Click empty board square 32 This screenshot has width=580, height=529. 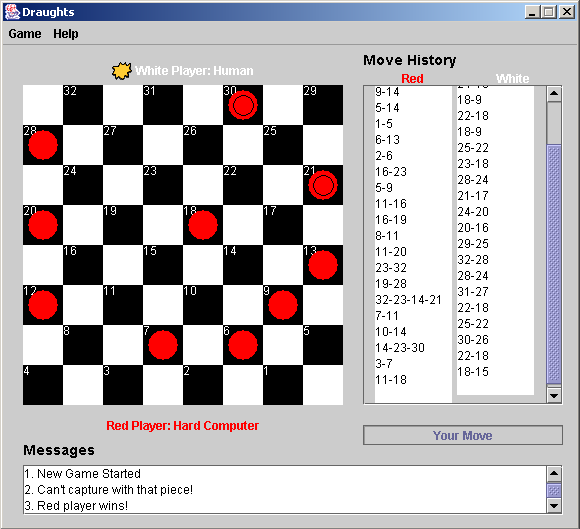pos(83,105)
